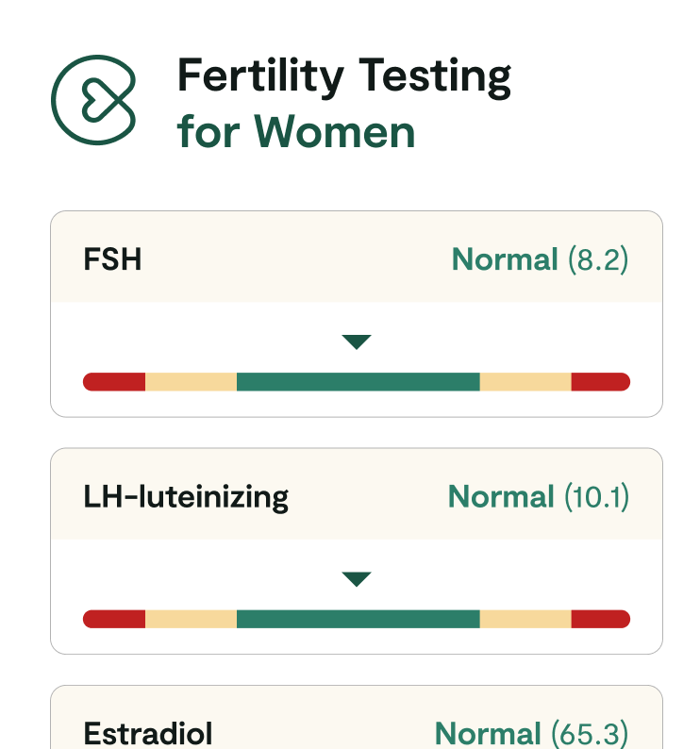The height and width of the screenshot is (749, 700).
Task: Click the left red segment of FSH bar
Action: (114, 382)
